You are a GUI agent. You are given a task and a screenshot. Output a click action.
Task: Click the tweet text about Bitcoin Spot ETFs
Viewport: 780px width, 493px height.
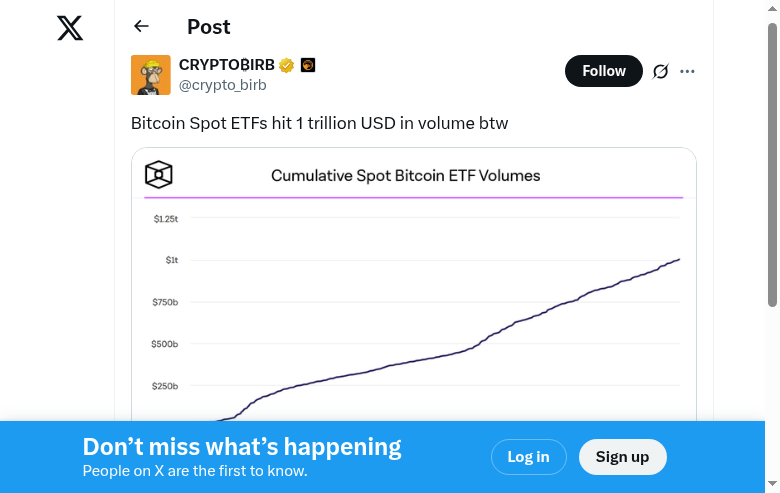point(320,124)
